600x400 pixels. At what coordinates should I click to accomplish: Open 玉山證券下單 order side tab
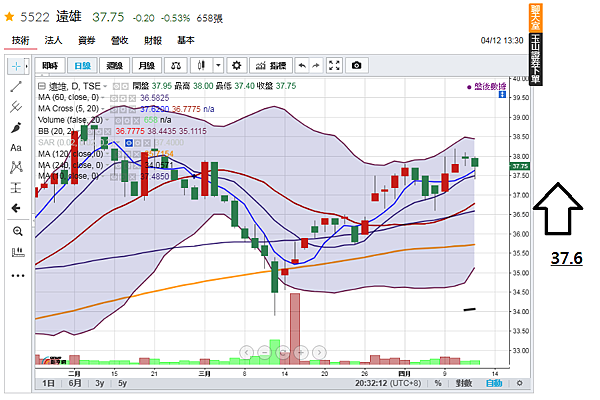535,59
